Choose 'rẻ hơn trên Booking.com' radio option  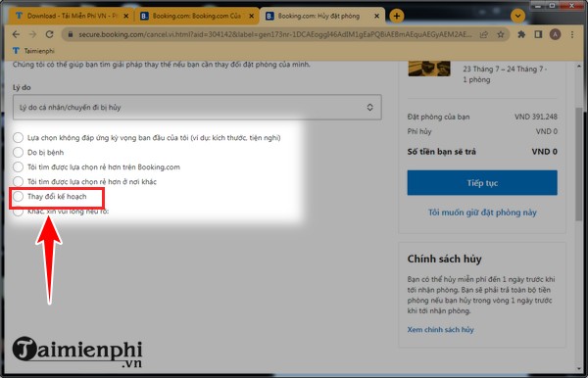[x=18, y=166]
